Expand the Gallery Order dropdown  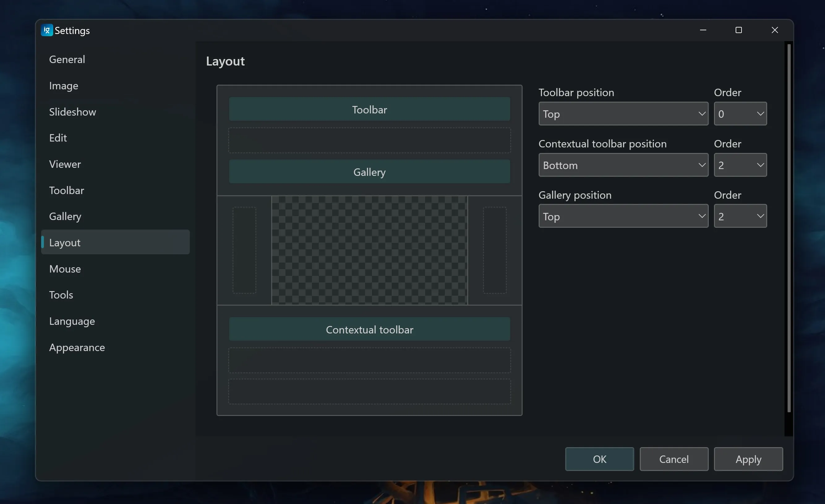click(740, 216)
